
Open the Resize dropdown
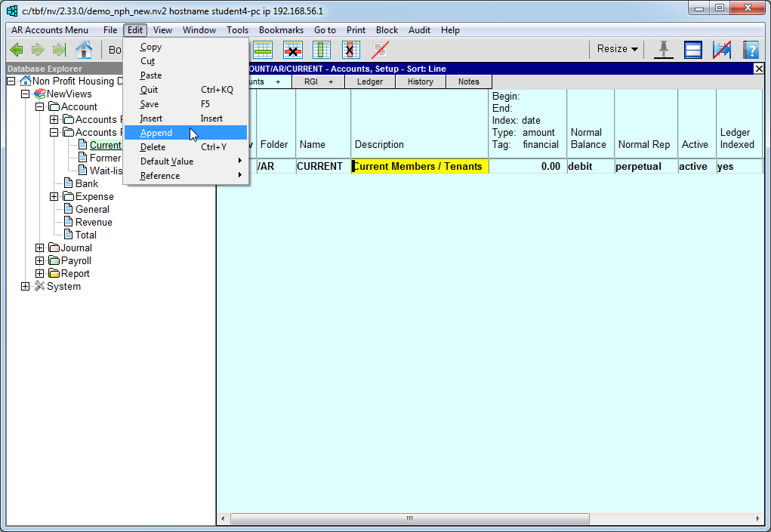pos(617,49)
